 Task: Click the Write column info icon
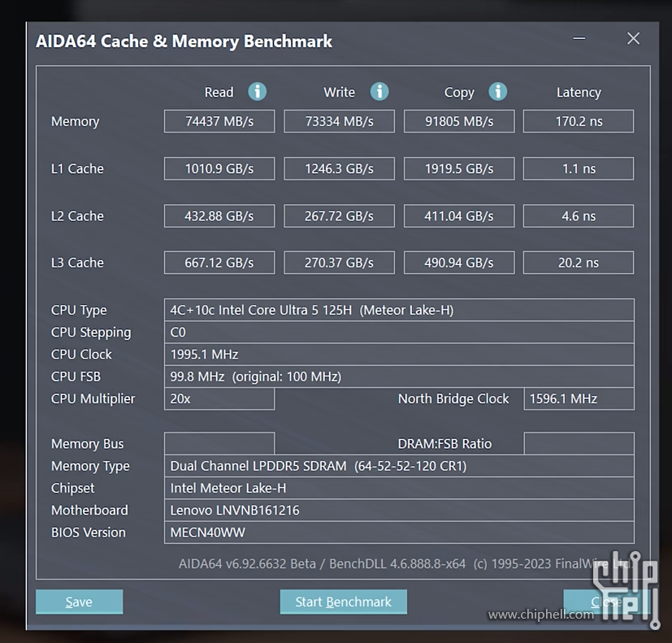click(379, 91)
